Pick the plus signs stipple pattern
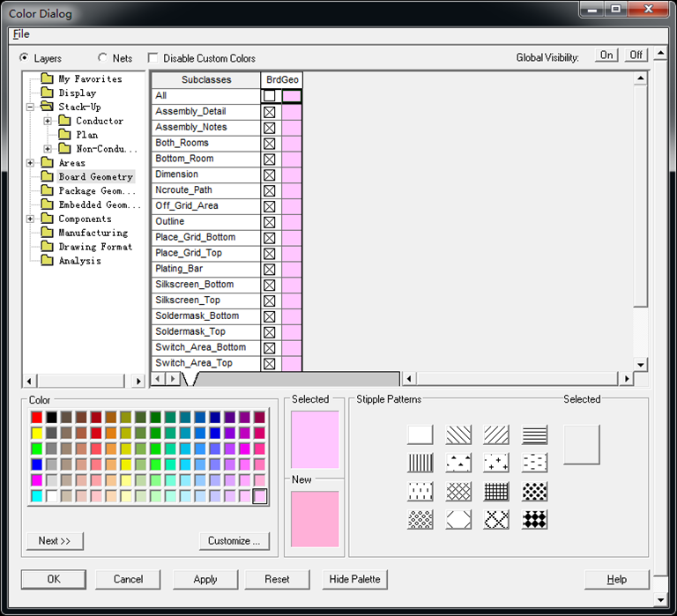This screenshot has width=677, height=616. click(x=496, y=463)
